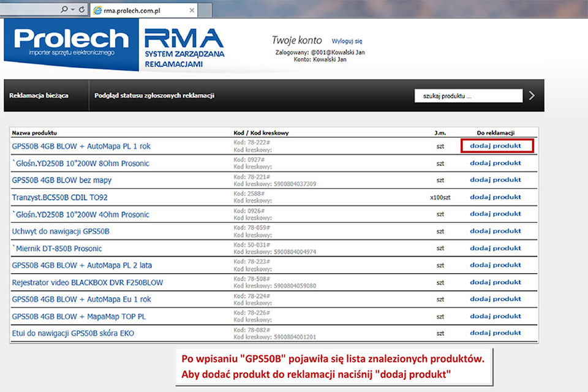Open product Miernik DT-850B Prosonic
Screen dimensions: 588x392
[x=57, y=248]
